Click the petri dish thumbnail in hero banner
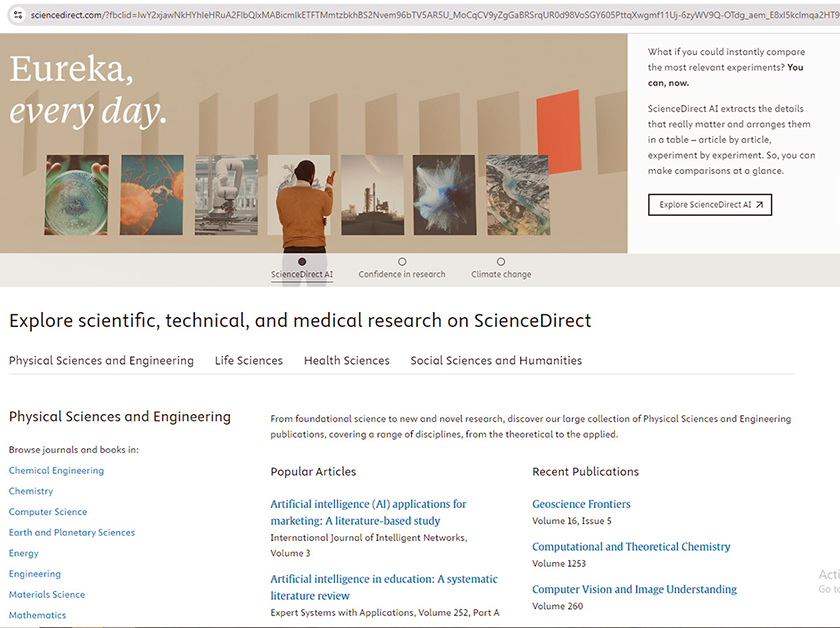840x628 pixels. (x=77, y=194)
